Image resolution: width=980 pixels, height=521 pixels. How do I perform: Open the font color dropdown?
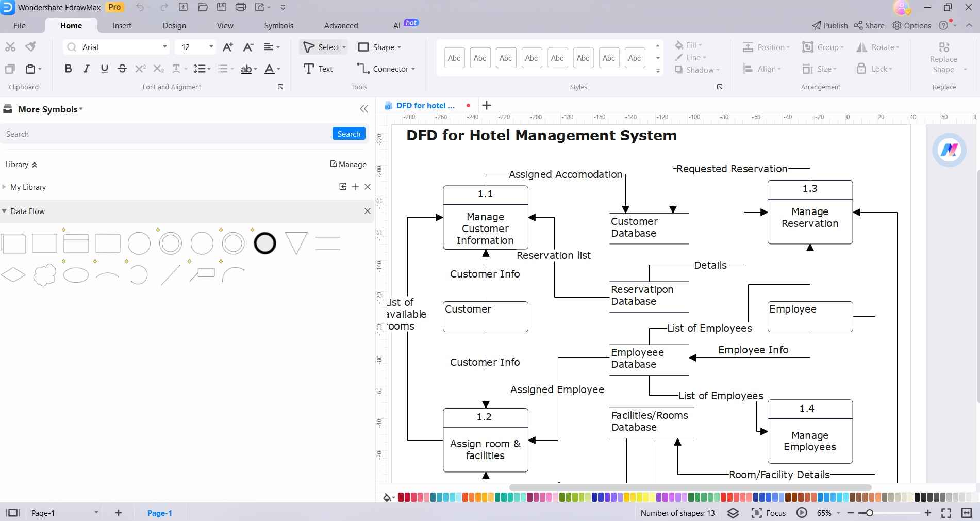[x=272, y=69]
